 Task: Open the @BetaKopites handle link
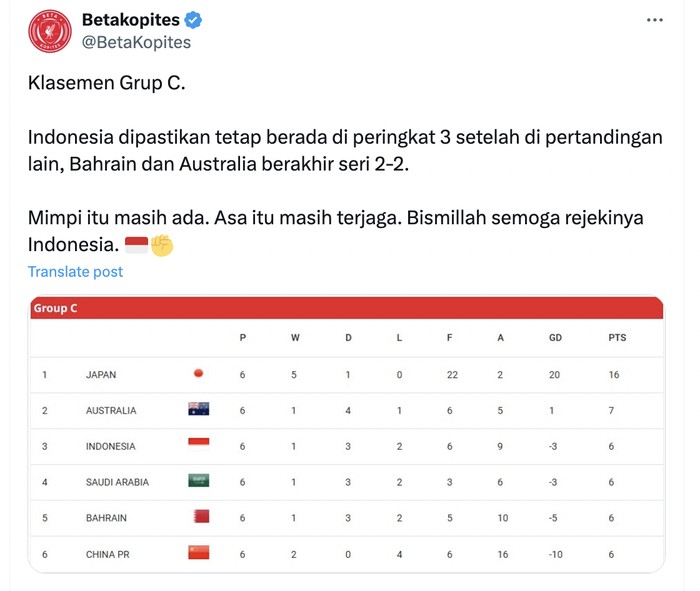tap(135, 43)
